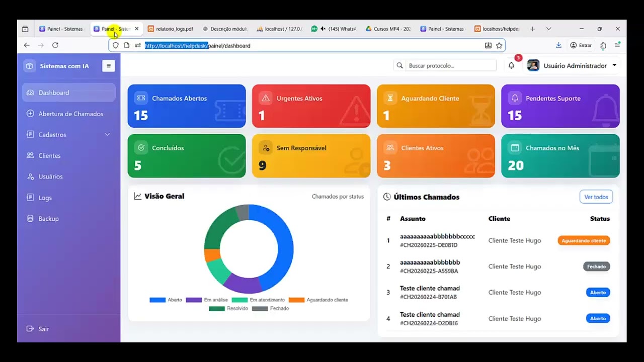
Task: Click the Aguardando Cliente hourglass icon
Action: pos(390,98)
